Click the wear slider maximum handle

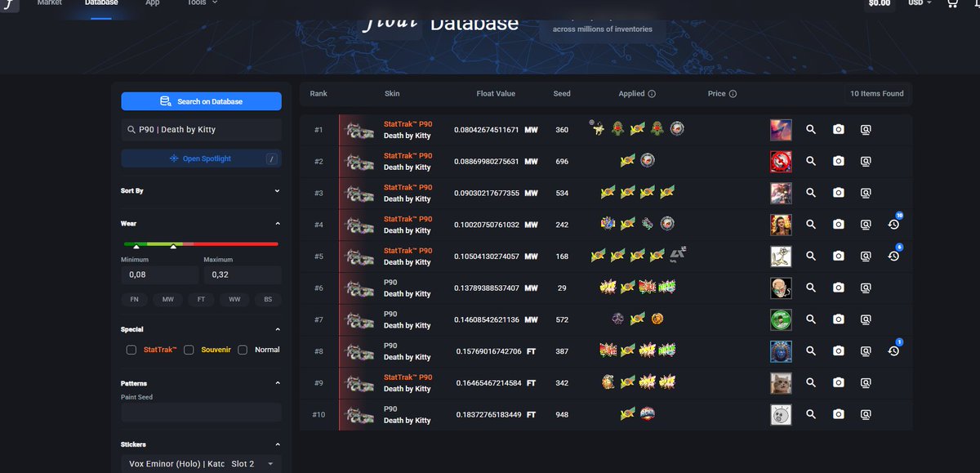173,246
